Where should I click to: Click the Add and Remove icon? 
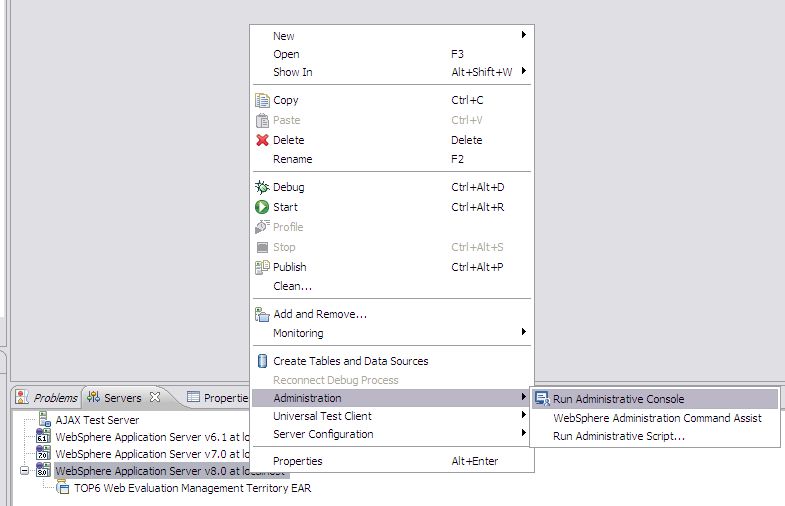pyautogui.click(x=262, y=314)
